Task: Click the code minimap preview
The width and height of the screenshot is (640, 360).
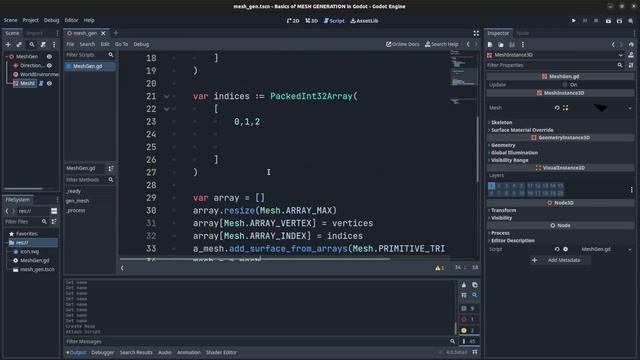Action: coord(464,78)
